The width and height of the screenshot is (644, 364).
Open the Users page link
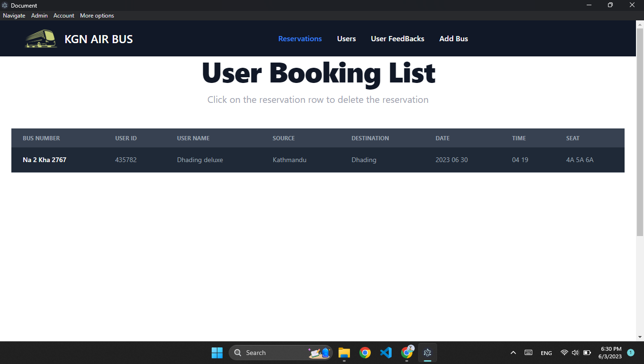click(x=346, y=38)
